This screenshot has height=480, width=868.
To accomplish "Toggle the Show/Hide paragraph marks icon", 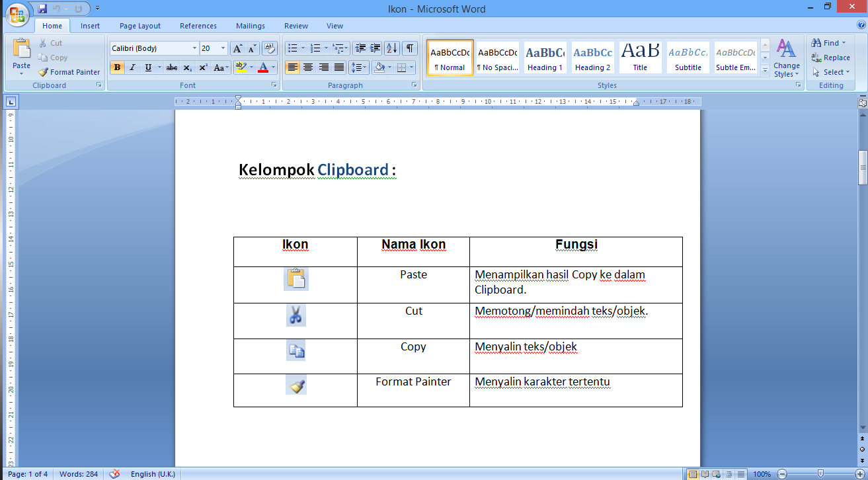I will pyautogui.click(x=409, y=48).
